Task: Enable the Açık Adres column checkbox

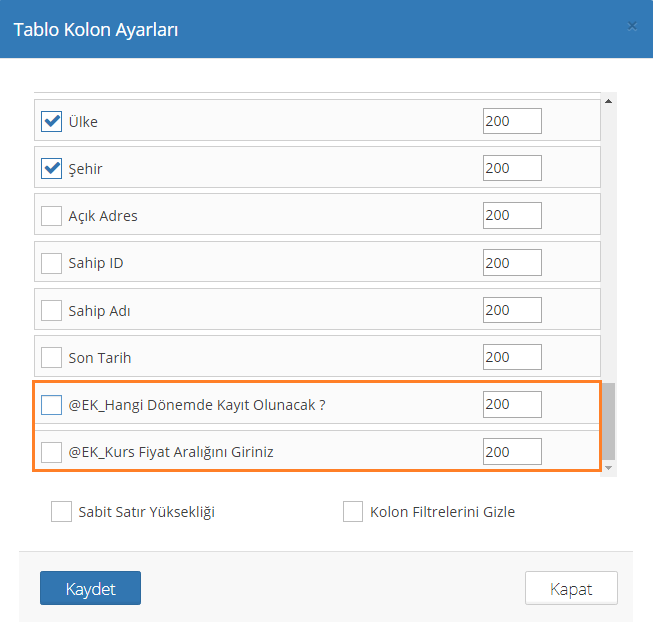Action: (51, 215)
